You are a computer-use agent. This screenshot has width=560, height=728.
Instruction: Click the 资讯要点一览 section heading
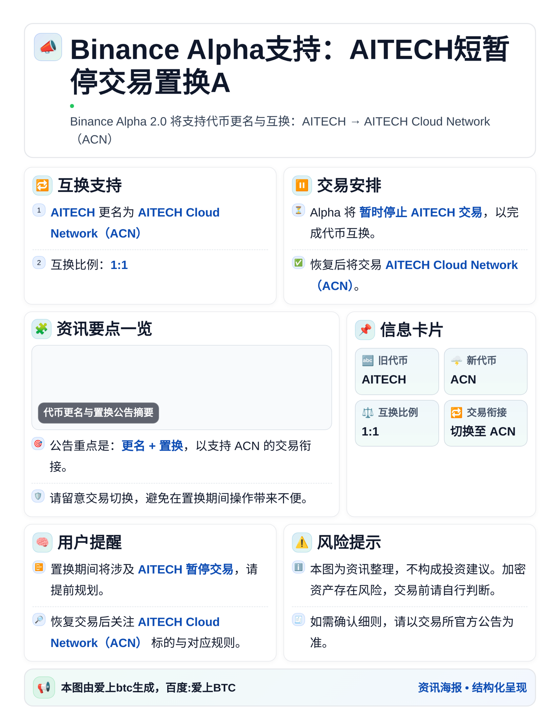[104, 329]
